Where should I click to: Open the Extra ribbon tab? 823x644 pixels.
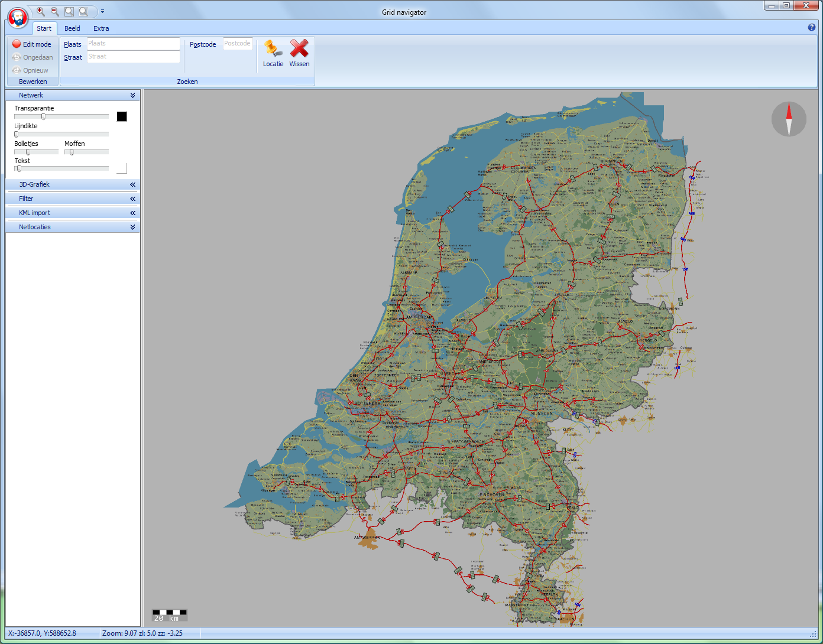[x=101, y=28]
